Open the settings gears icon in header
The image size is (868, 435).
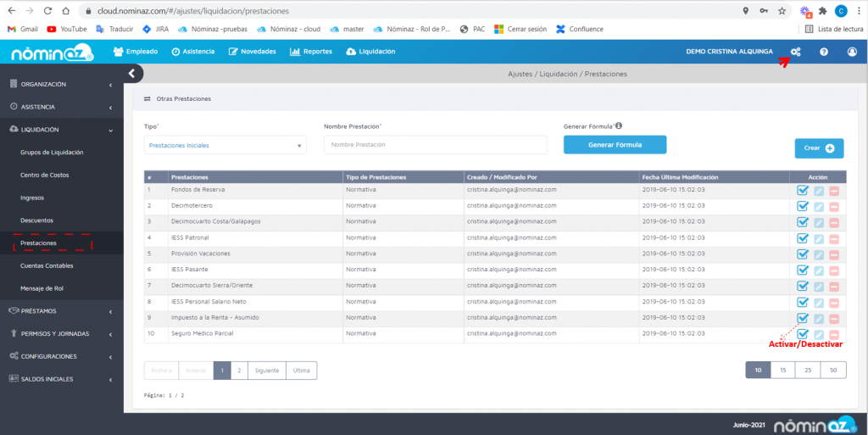(x=795, y=52)
